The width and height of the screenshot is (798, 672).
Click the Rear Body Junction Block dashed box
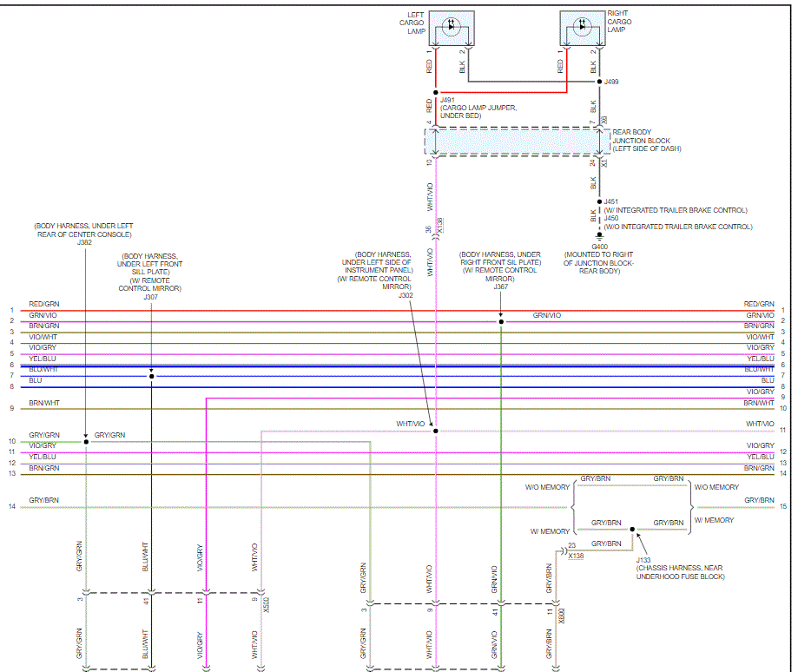click(x=516, y=142)
